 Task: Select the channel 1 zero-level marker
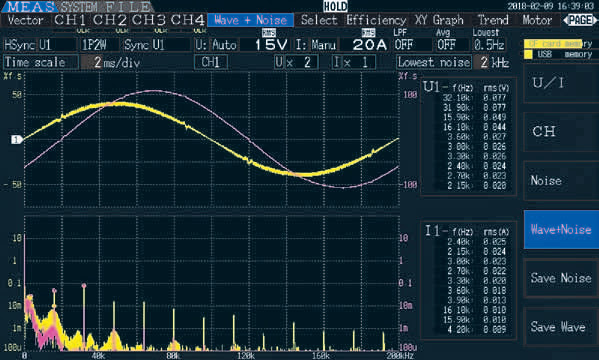(16, 140)
